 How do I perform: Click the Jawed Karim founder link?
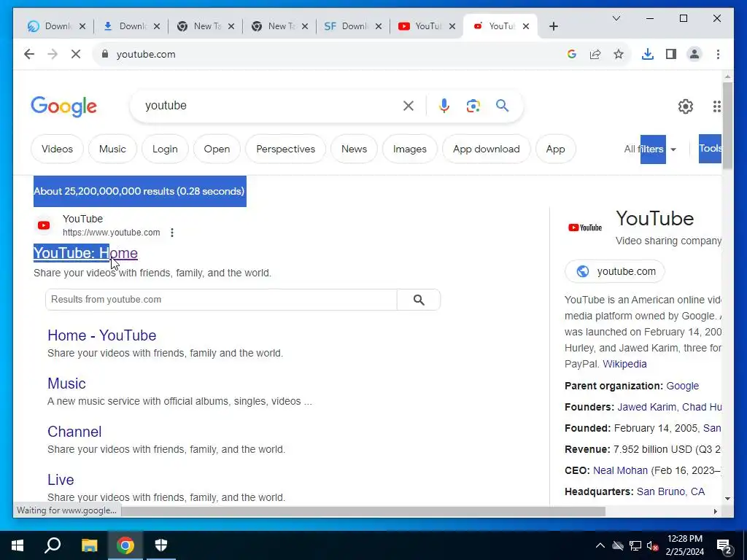click(x=646, y=407)
